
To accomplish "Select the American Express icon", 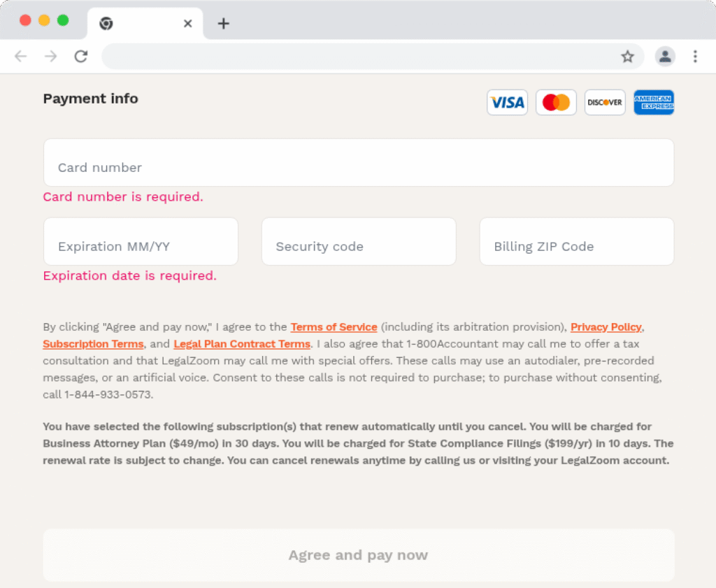I will click(x=654, y=102).
